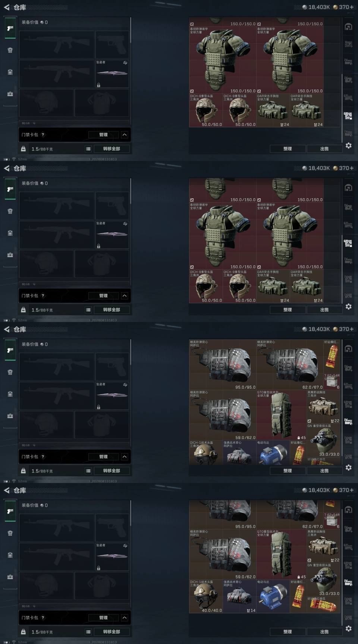This screenshot has height=644, width=358.
Task: Select highlighted storage box icon in top screenshot
Action: point(348,116)
